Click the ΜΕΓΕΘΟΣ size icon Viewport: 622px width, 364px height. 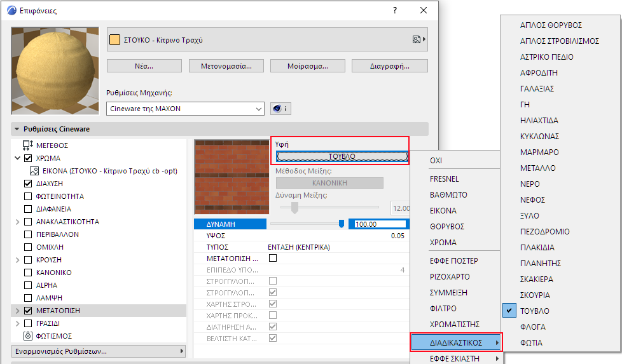28,145
